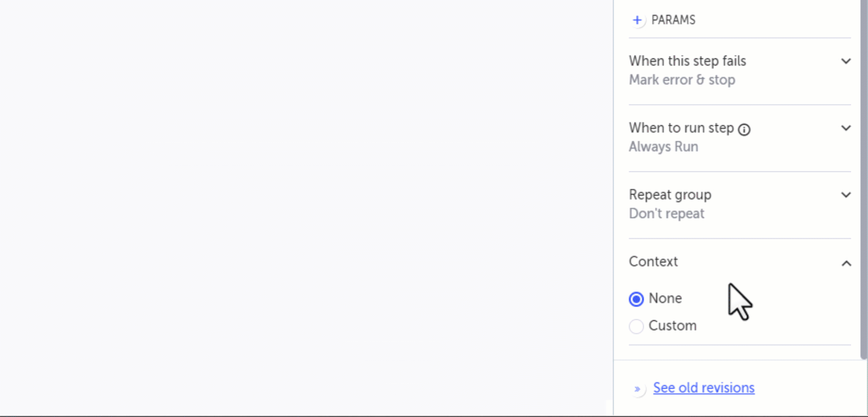Screen dimensions: 868x417
Task: Click the plus icon beside PARAMS
Action: coord(637,20)
